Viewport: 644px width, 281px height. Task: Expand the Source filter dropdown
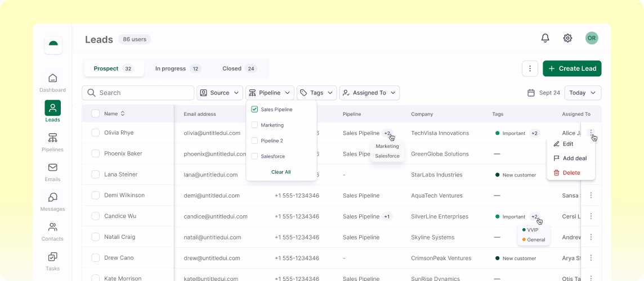coord(220,93)
